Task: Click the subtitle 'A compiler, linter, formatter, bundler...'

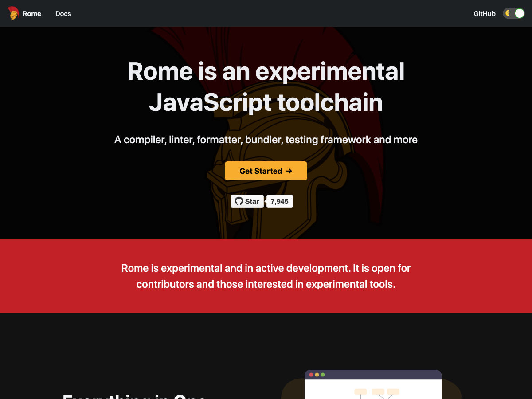Action: (266, 140)
